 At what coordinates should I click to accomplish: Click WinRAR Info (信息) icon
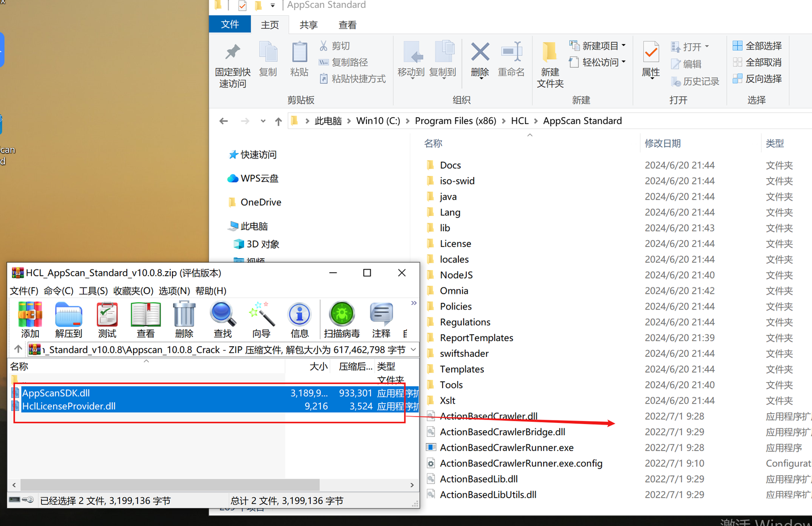pyautogui.click(x=299, y=319)
